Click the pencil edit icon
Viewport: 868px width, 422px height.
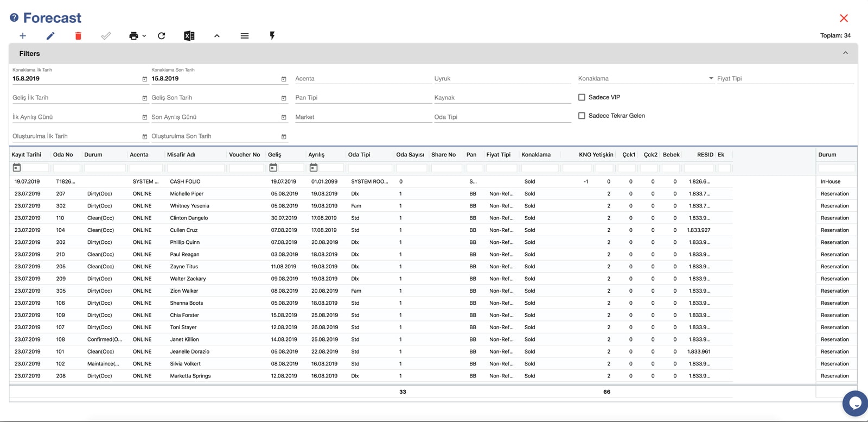click(50, 36)
